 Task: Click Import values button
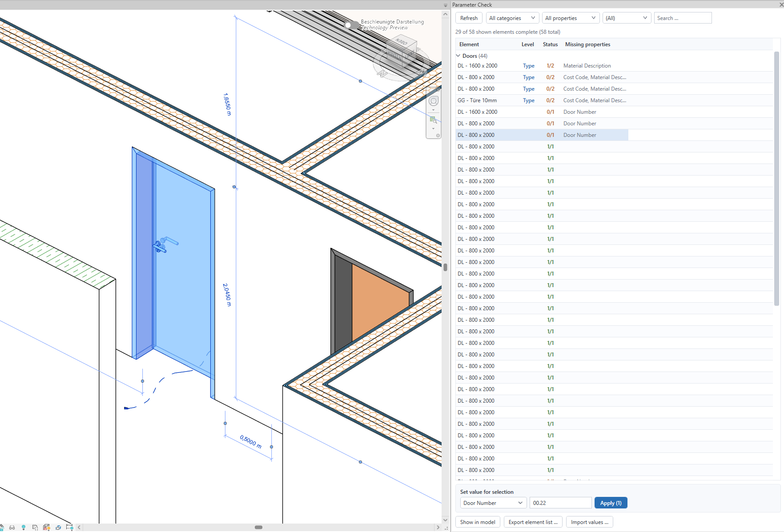[590, 522]
